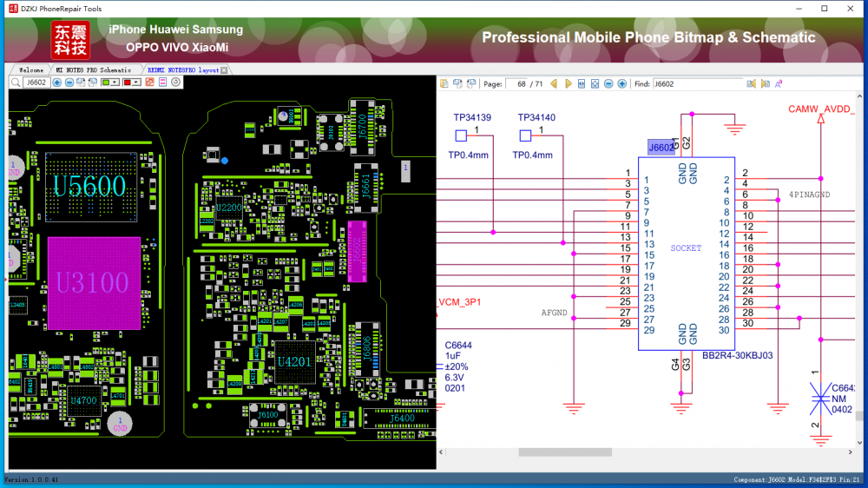The height and width of the screenshot is (488, 868).
Task: Click the fit-width icon in schematic toolbar
Action: pyautogui.click(x=582, y=84)
